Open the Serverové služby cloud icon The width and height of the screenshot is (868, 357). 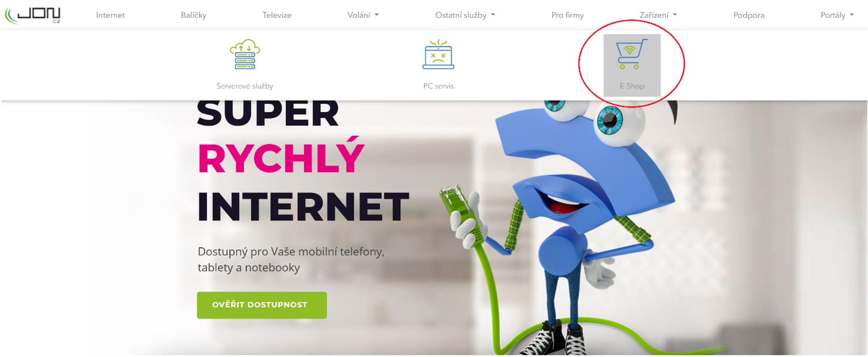[245, 54]
